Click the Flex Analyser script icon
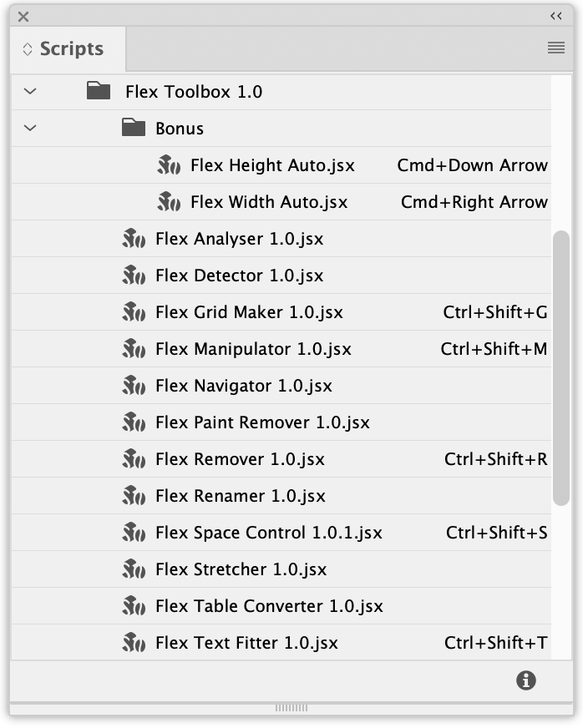The image size is (583, 728). point(134,239)
